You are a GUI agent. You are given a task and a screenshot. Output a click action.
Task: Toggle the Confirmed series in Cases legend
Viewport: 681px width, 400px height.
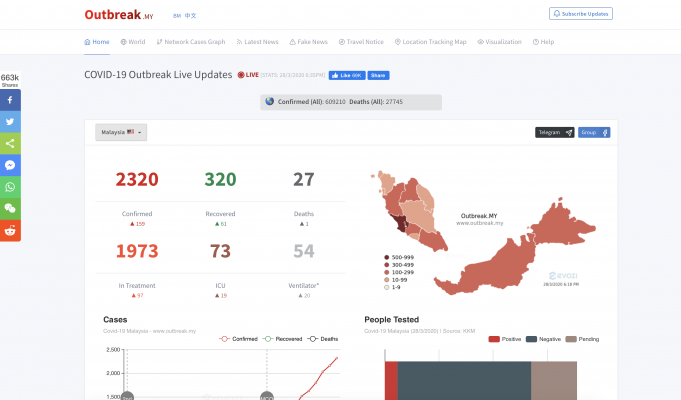click(238, 339)
